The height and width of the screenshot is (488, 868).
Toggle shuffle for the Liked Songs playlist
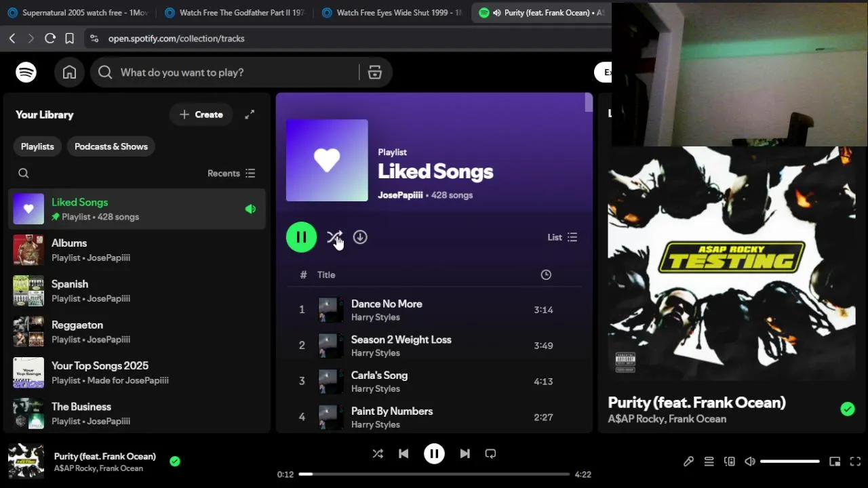coord(334,237)
